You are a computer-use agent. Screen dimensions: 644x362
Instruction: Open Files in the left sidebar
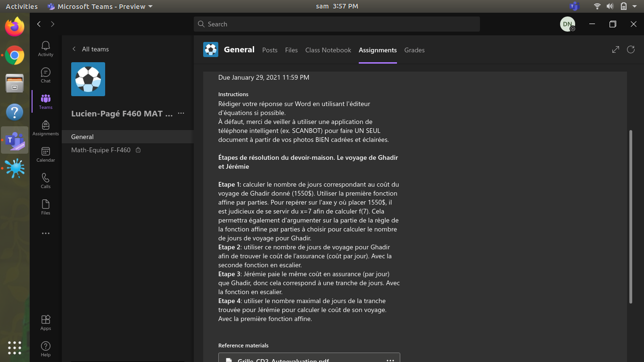click(46, 206)
